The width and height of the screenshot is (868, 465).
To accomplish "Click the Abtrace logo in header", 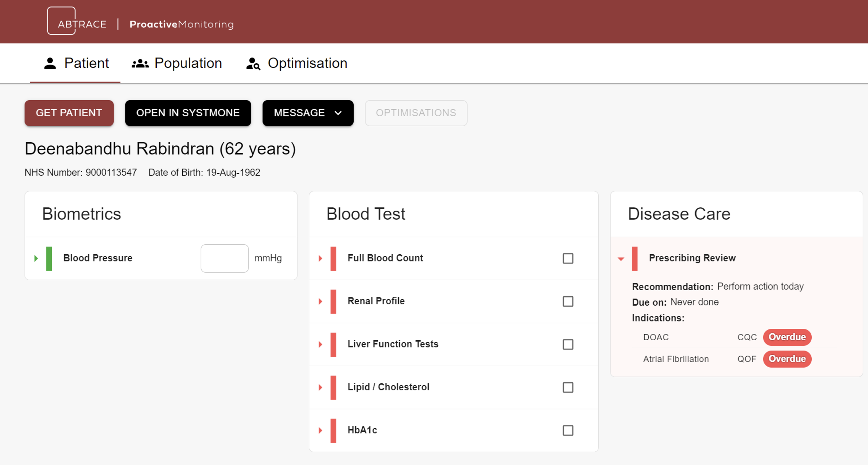I will pyautogui.click(x=77, y=21).
